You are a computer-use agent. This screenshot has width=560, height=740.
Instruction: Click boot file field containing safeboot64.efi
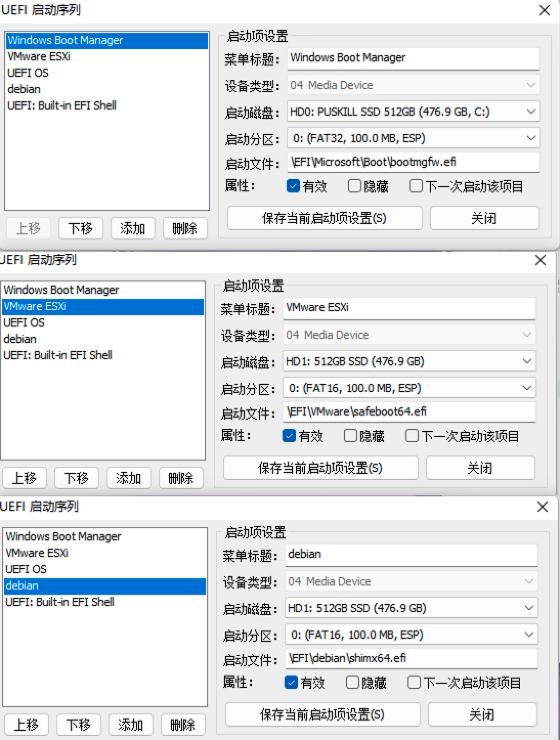409,412
